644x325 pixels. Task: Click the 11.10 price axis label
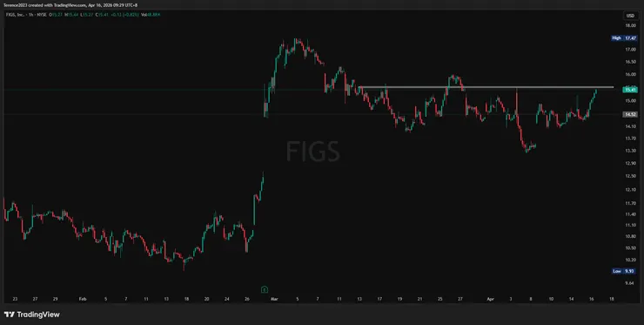630,225
